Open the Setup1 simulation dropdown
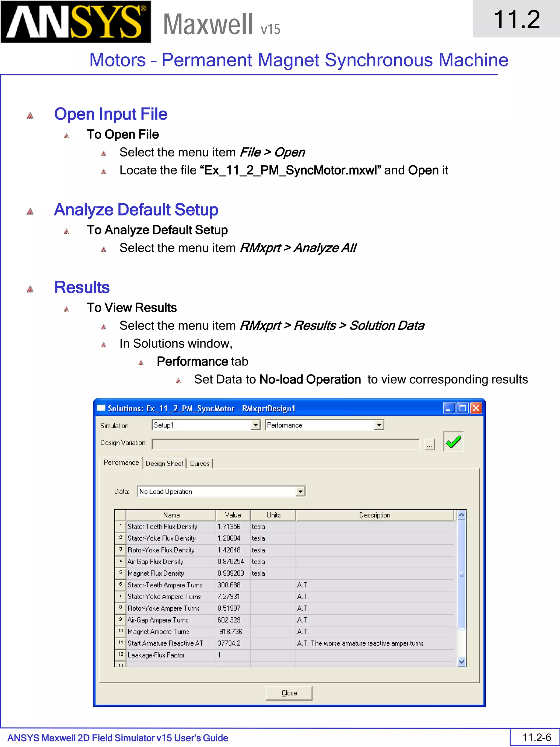The width and height of the screenshot is (560, 747). click(x=256, y=425)
